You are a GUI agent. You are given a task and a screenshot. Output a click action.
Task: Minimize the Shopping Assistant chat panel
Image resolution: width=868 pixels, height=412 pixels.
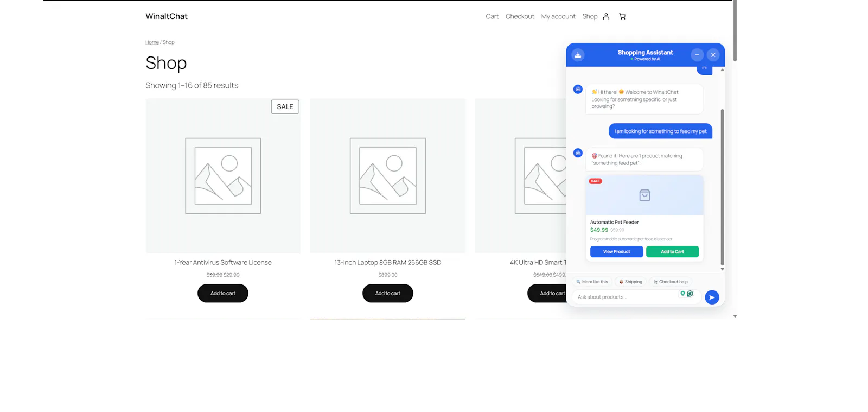[697, 55]
